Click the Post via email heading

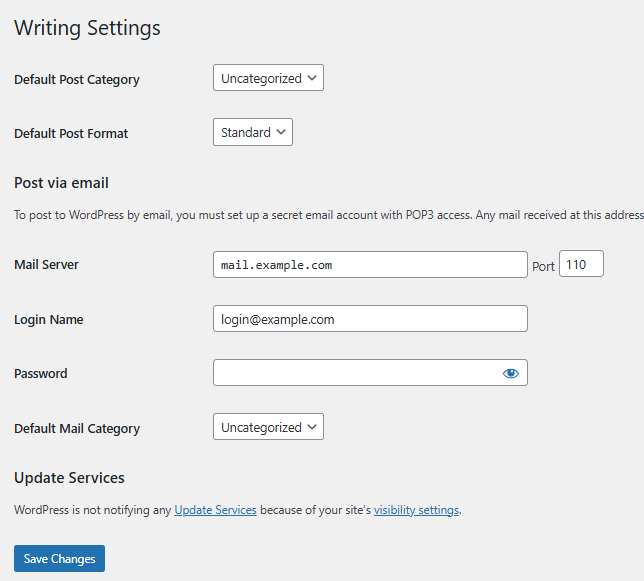pyautogui.click(x=61, y=183)
